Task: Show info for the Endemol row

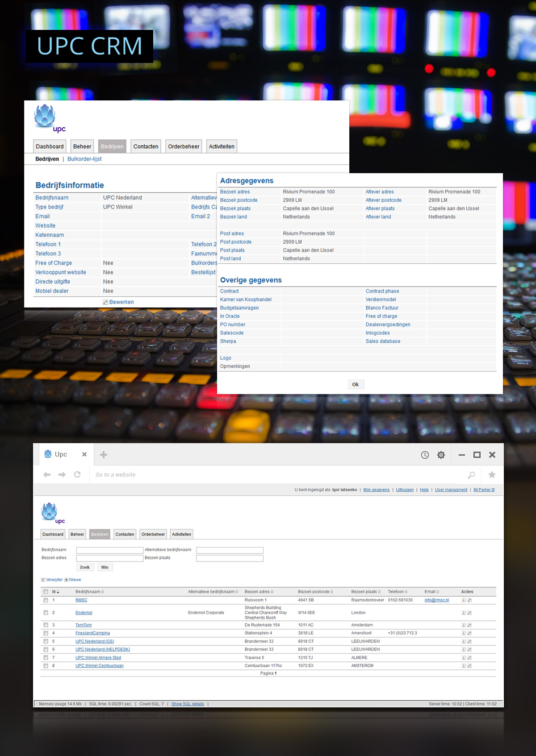Action: pyautogui.click(x=464, y=613)
